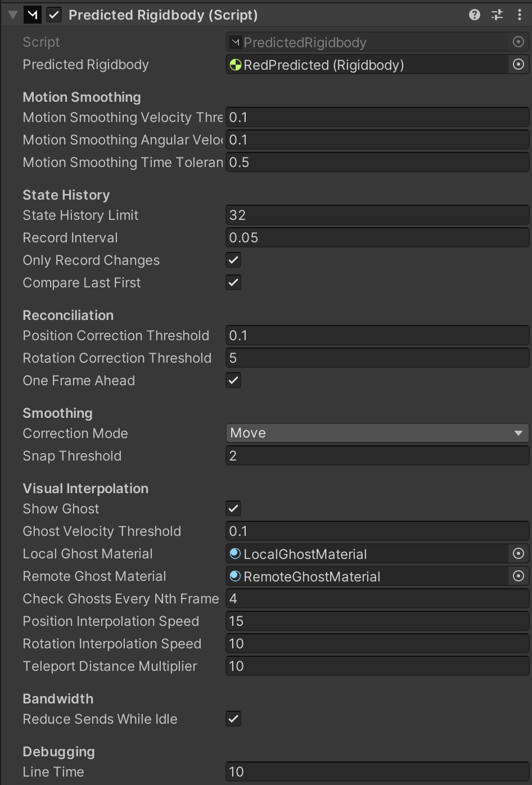This screenshot has width=532, height=785.
Task: Click the script icon beside the component title
Action: [x=33, y=15]
